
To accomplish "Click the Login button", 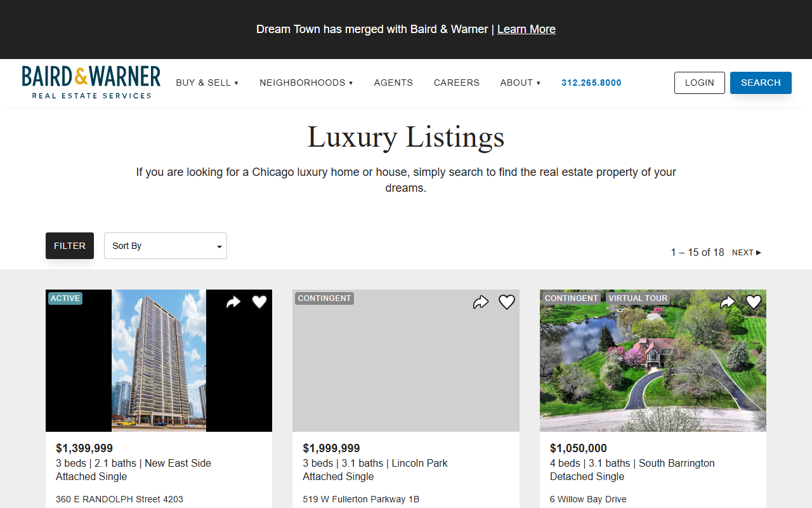I will click(700, 83).
